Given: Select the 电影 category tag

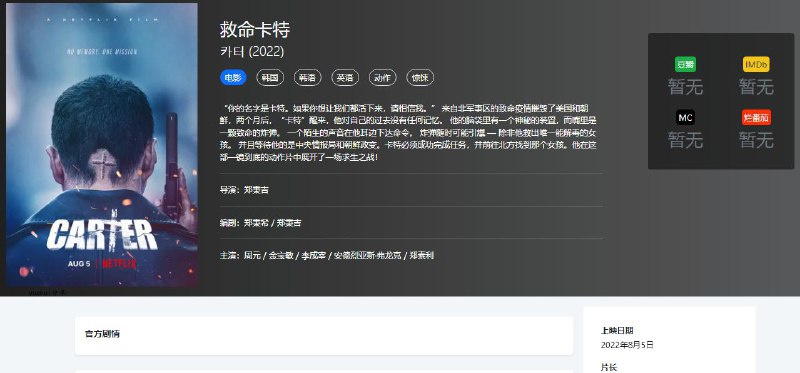Looking at the screenshot, I should 233,78.
